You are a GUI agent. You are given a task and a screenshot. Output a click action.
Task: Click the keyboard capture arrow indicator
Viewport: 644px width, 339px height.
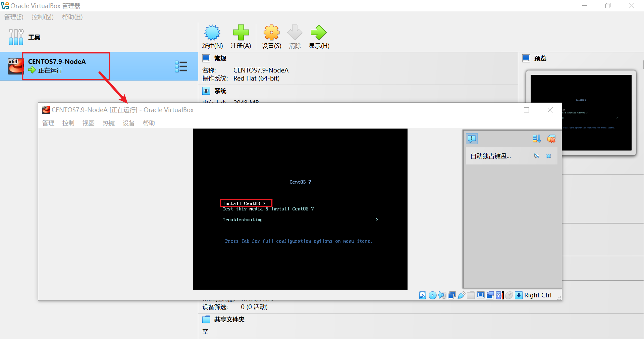pyautogui.click(x=519, y=295)
